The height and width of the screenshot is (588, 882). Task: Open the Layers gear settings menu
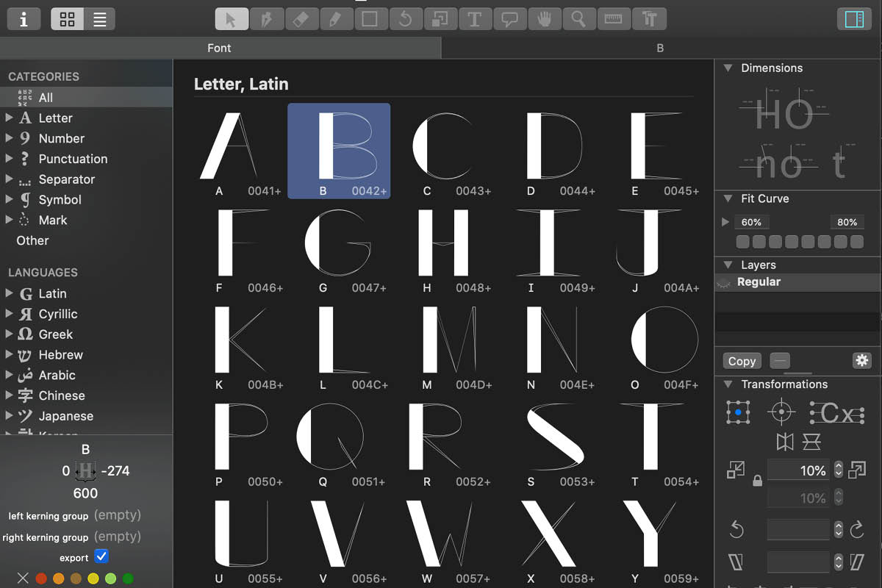(x=861, y=360)
